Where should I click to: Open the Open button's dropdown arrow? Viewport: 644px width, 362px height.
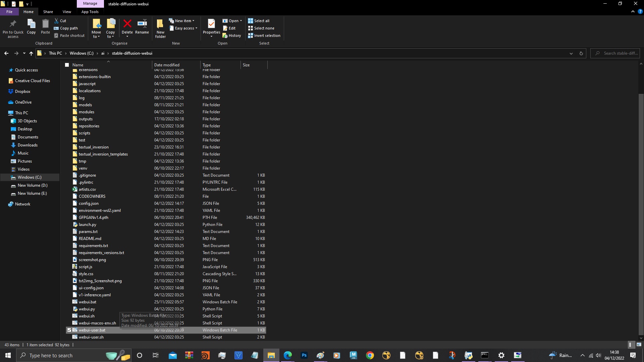pos(242,20)
